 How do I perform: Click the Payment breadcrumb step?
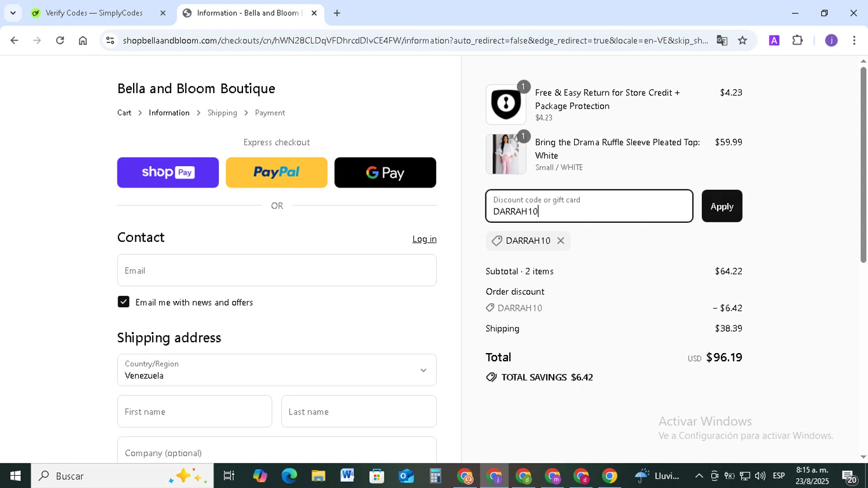[270, 113]
